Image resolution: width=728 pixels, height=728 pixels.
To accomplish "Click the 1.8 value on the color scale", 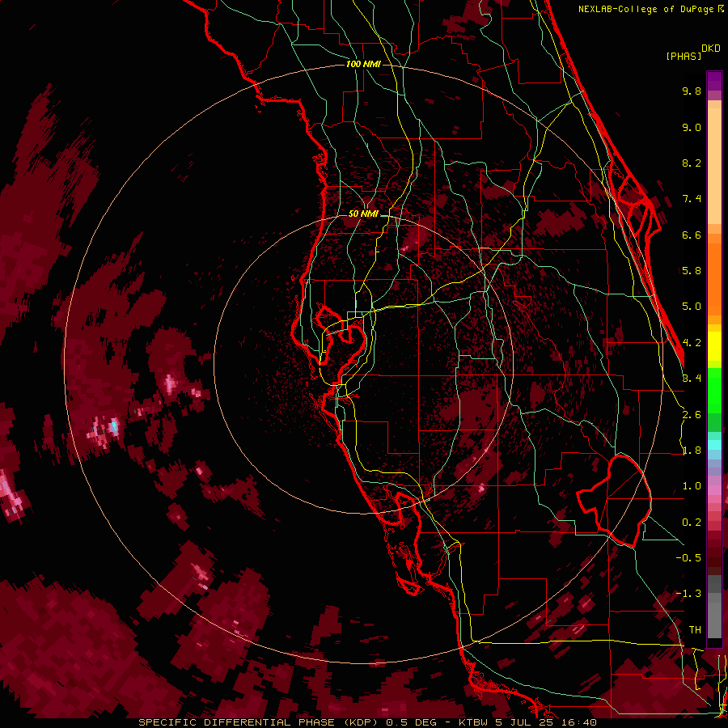I will tap(692, 451).
